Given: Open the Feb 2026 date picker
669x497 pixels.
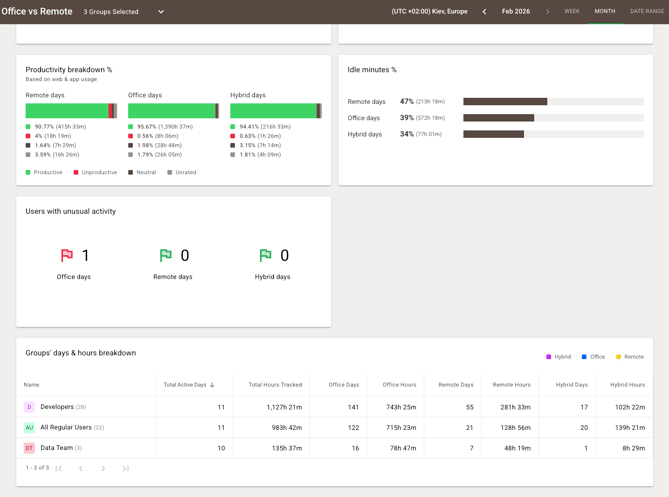Looking at the screenshot, I should [x=515, y=12].
